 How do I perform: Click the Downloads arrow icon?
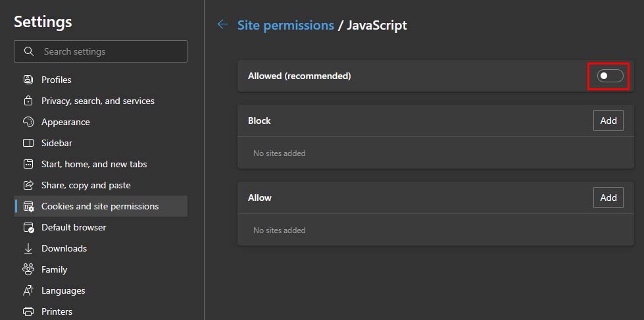pyautogui.click(x=28, y=248)
